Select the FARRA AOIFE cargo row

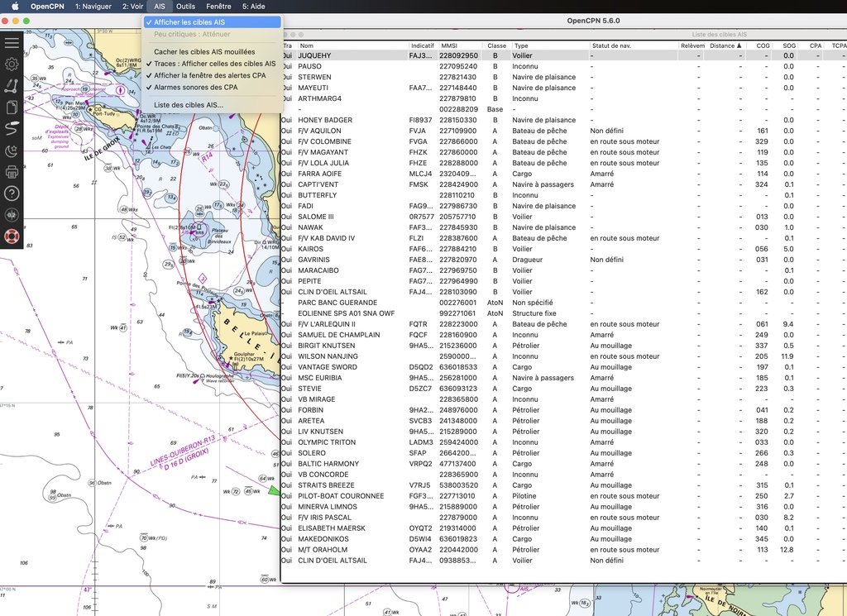564,174
